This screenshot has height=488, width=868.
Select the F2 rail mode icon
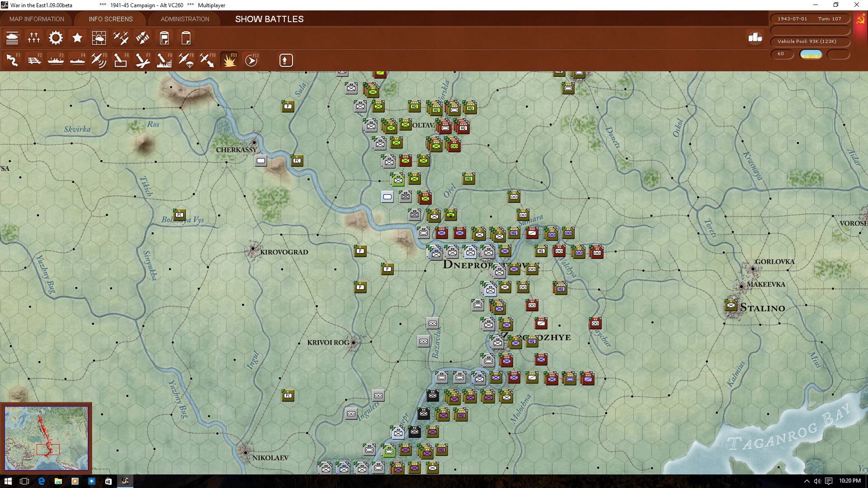tap(34, 60)
